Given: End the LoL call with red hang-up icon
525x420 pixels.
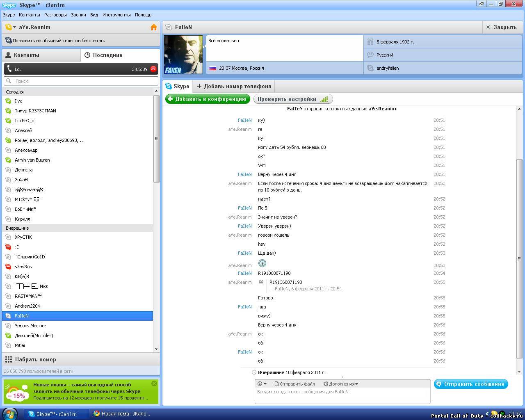Looking at the screenshot, I should (153, 69).
